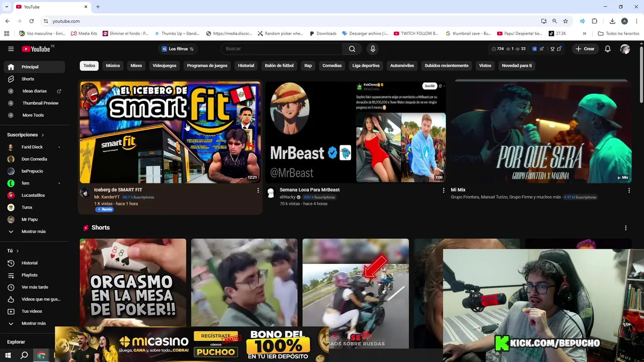Open the Shorts shelf three-dot menu
This screenshot has width=644, height=362.
tap(625, 228)
